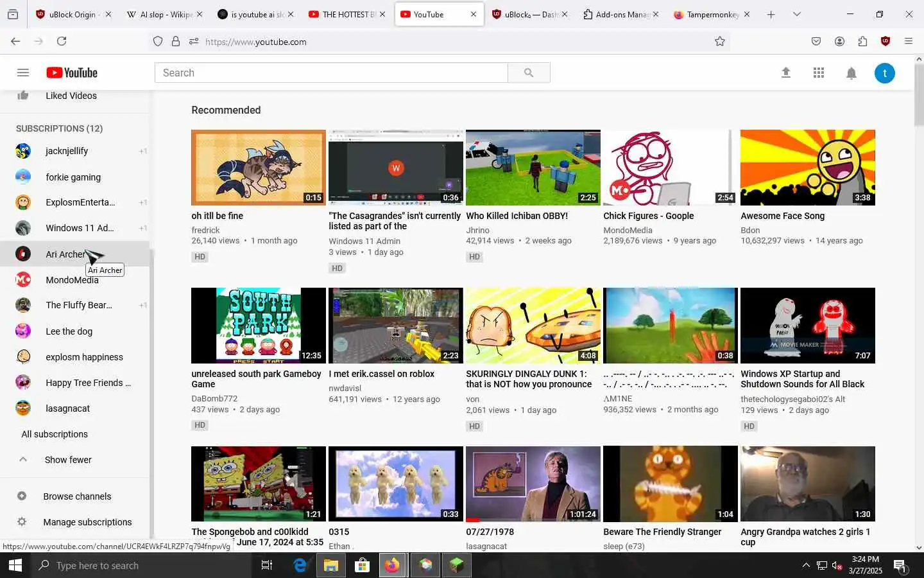Click the YouTube logo

[x=72, y=73]
